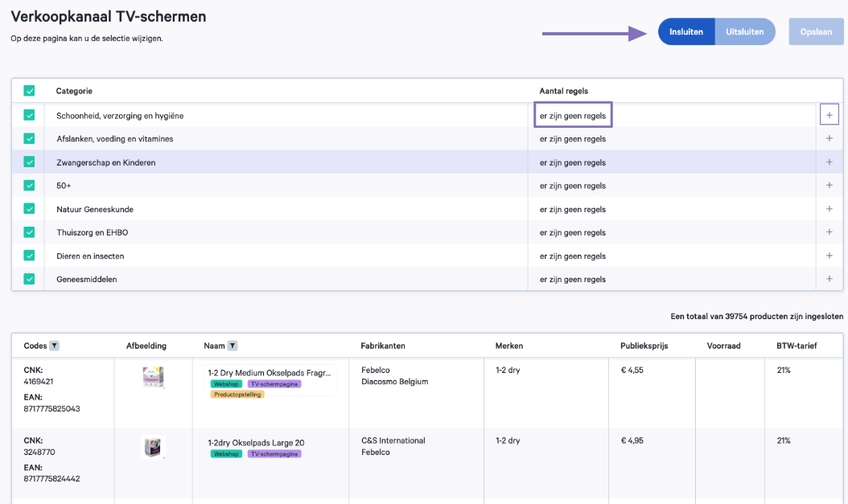This screenshot has width=848, height=504.
Task: Add a rule for Afslanken, voeding en vitamines
Action: 829,138
